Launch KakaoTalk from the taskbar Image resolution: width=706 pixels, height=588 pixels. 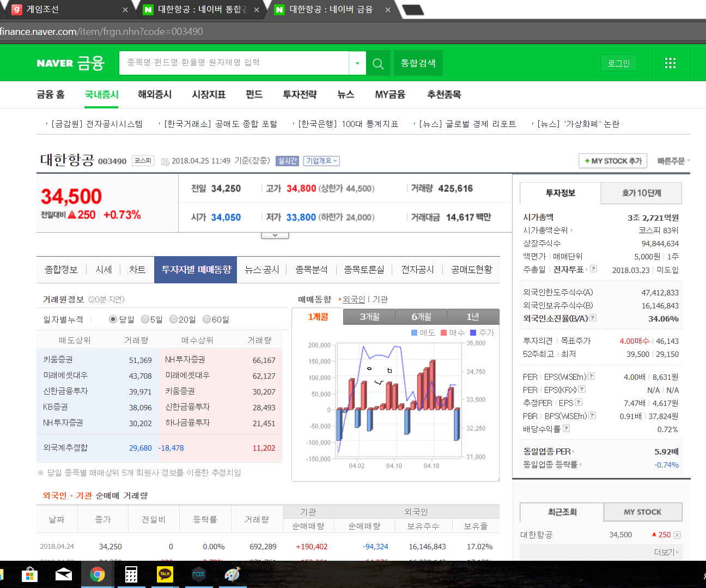pos(165,574)
